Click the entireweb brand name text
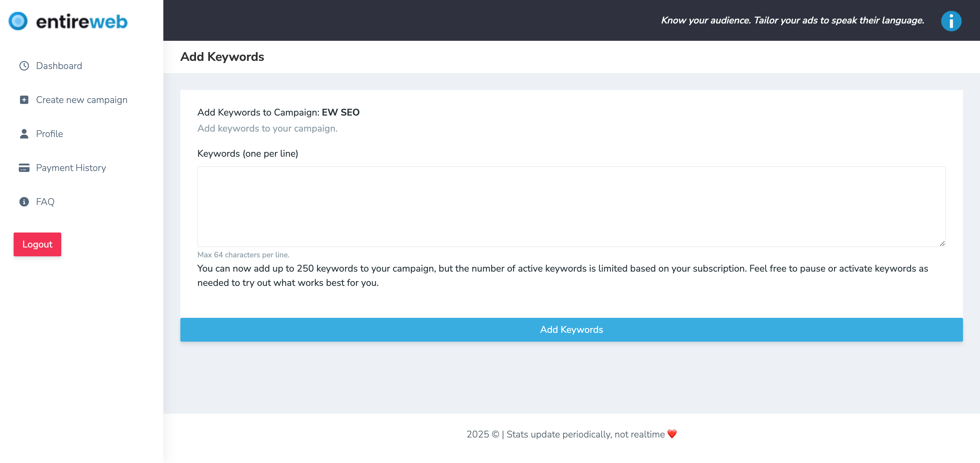This screenshot has height=463, width=980. coord(81,22)
